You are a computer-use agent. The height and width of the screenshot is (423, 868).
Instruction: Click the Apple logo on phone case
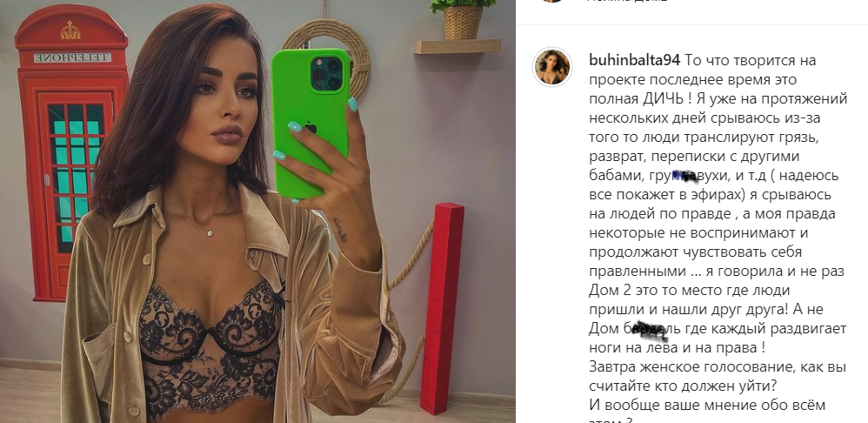(x=310, y=127)
